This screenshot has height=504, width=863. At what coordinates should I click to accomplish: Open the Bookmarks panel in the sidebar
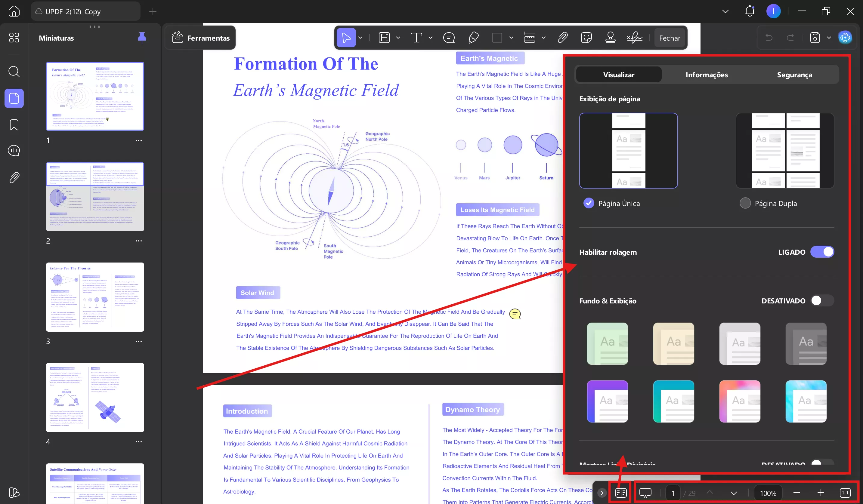pyautogui.click(x=14, y=125)
